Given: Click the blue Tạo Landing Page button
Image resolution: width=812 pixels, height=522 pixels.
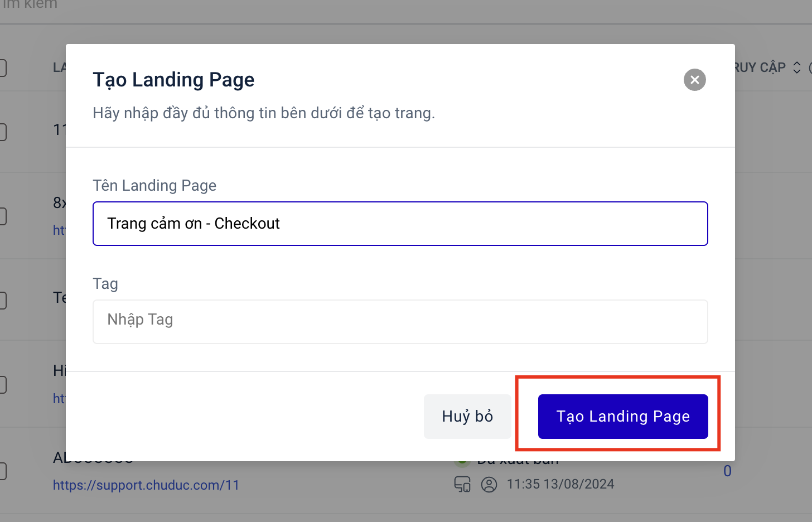Looking at the screenshot, I should (x=622, y=417).
